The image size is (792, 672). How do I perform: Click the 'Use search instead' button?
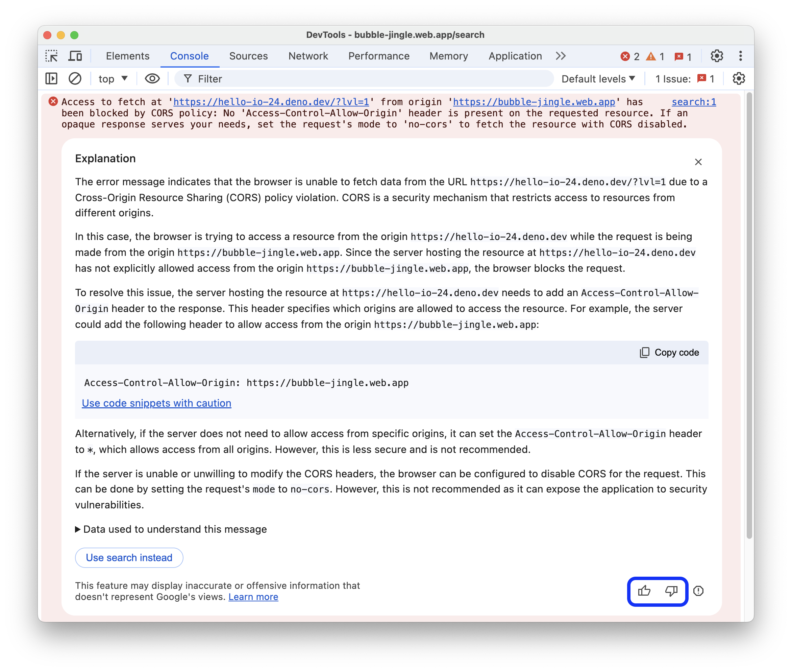128,557
